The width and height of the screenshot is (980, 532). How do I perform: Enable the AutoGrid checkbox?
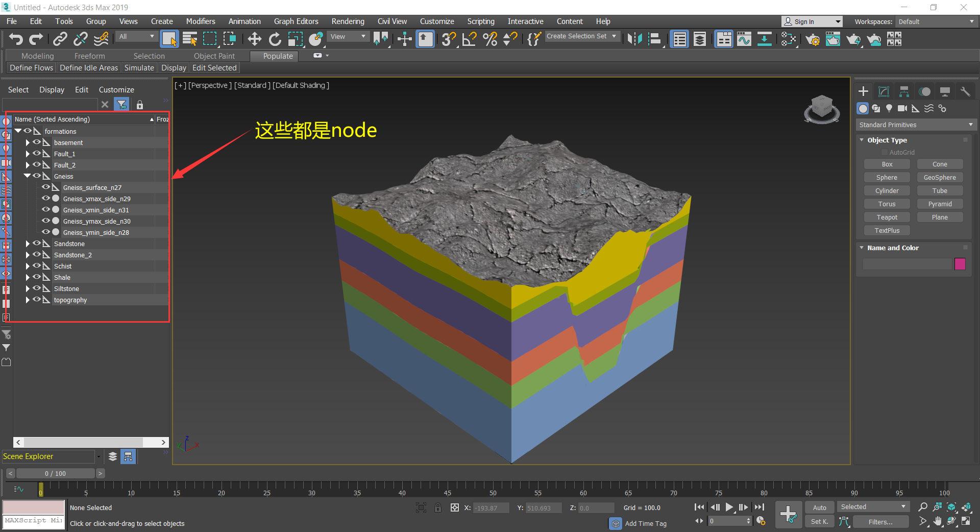coord(885,152)
